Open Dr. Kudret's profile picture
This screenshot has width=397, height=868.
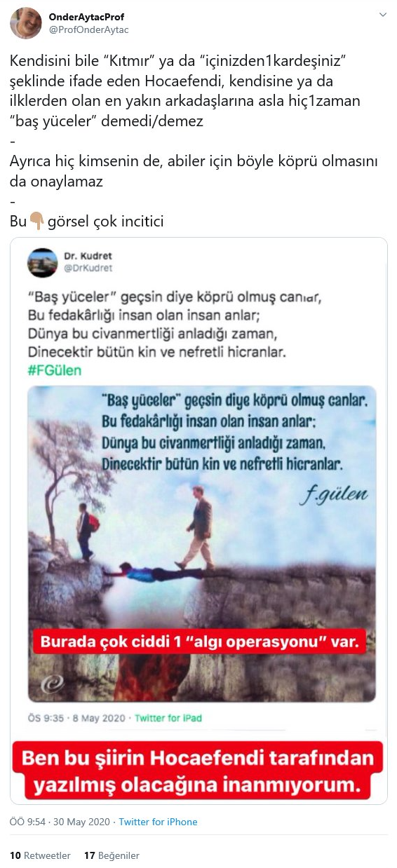(42, 263)
